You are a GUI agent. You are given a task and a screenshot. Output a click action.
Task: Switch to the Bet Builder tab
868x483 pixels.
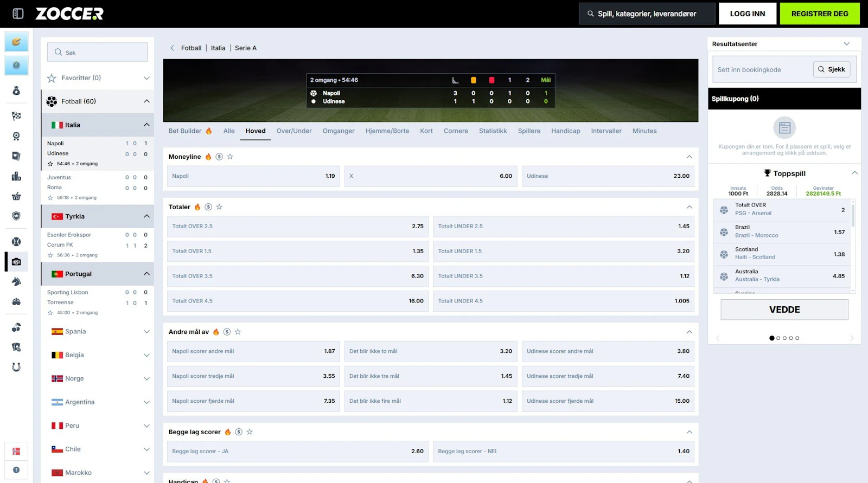pyautogui.click(x=190, y=131)
